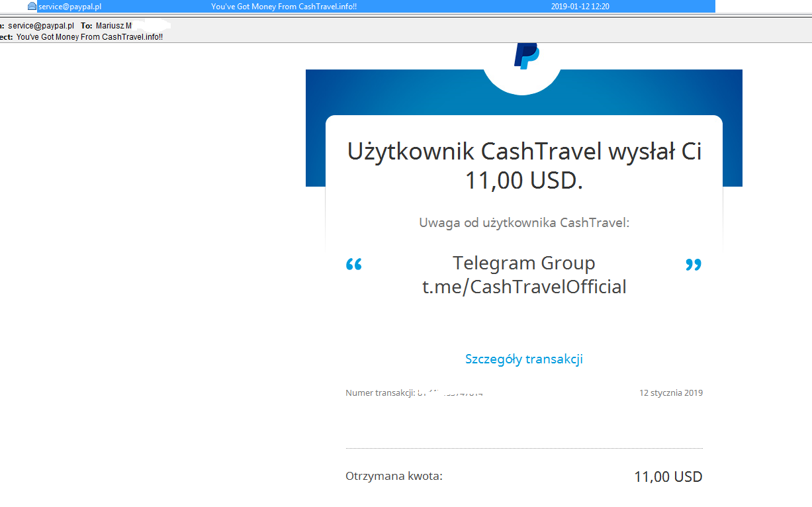Click the closing quotation mark icon
812x507 pixels.
point(693,265)
